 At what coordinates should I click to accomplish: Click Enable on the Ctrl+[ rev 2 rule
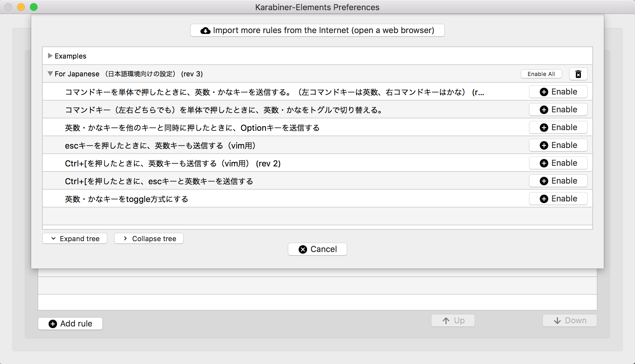point(558,163)
